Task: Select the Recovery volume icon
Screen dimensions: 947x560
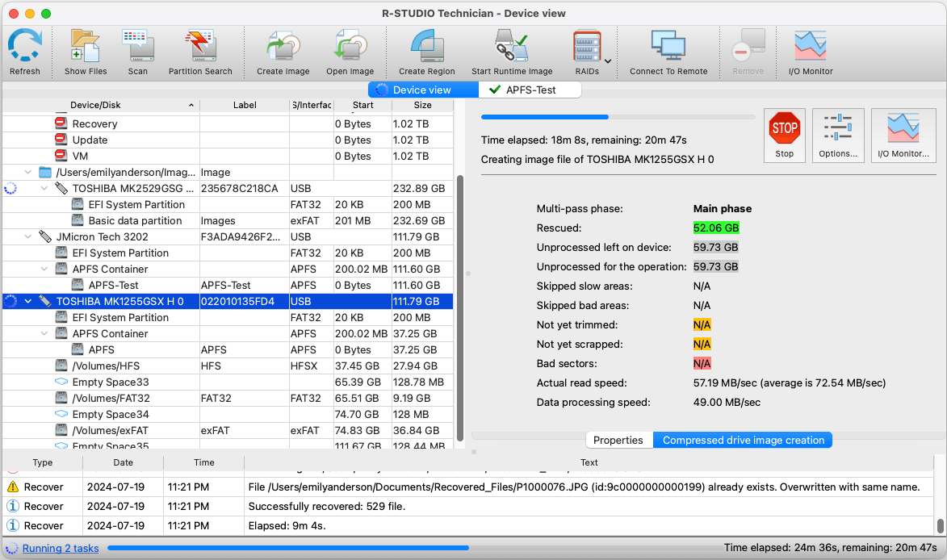Action: click(x=61, y=123)
